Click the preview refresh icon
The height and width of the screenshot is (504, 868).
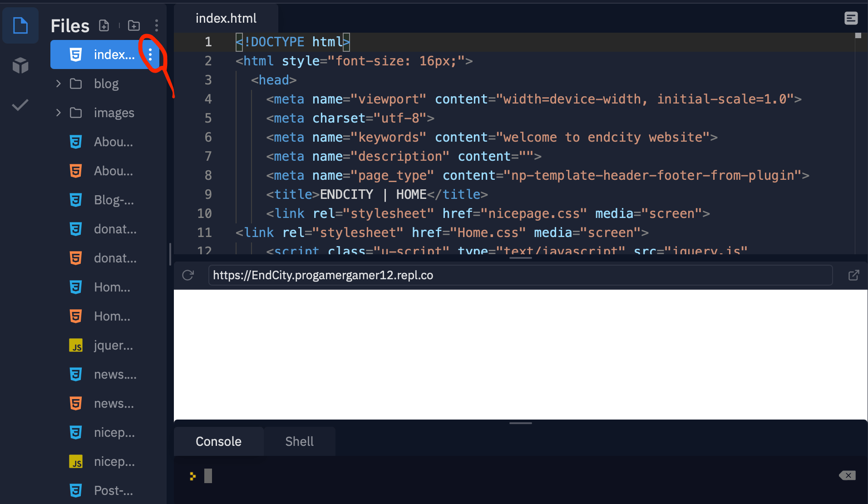tap(188, 275)
